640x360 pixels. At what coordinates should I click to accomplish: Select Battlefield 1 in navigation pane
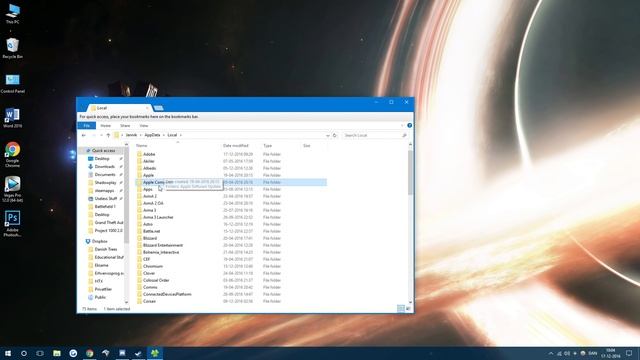(x=105, y=207)
